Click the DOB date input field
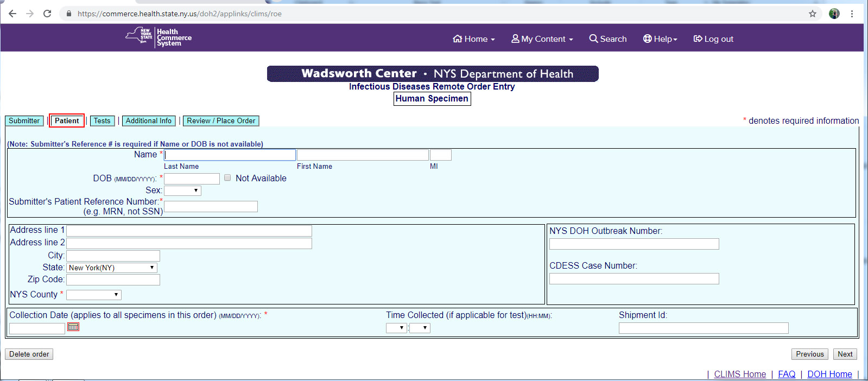Viewport: 868px width, 381px height. tap(192, 179)
